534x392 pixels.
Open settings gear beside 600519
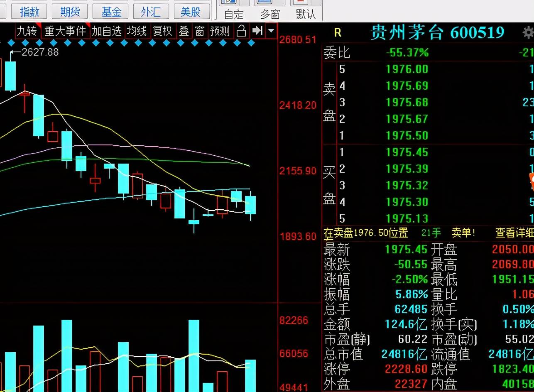[528, 33]
